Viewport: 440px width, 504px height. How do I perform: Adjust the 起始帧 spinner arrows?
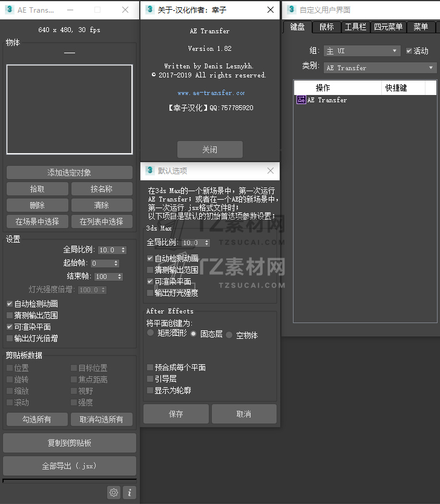tap(116, 263)
